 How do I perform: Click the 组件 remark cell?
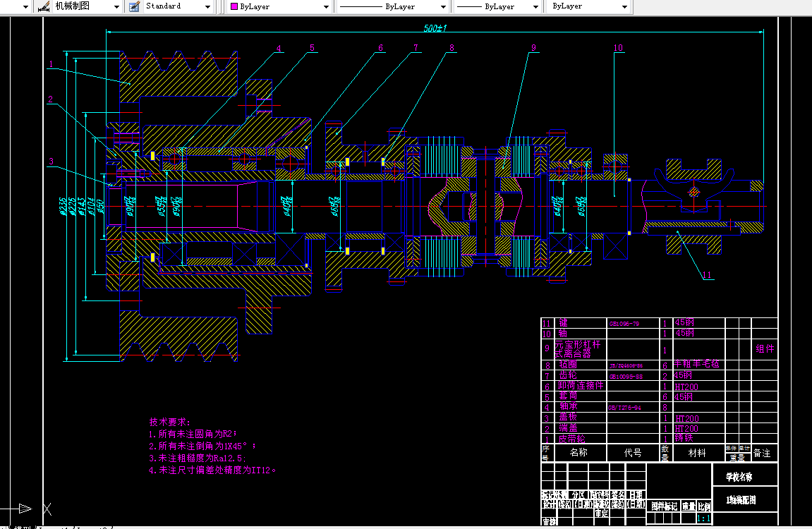coord(765,349)
